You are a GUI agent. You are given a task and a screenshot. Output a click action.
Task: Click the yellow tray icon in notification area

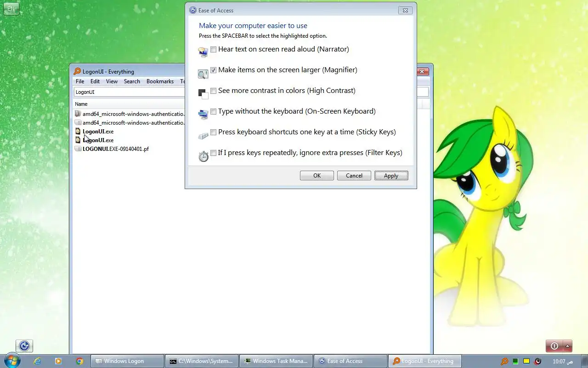(526, 361)
